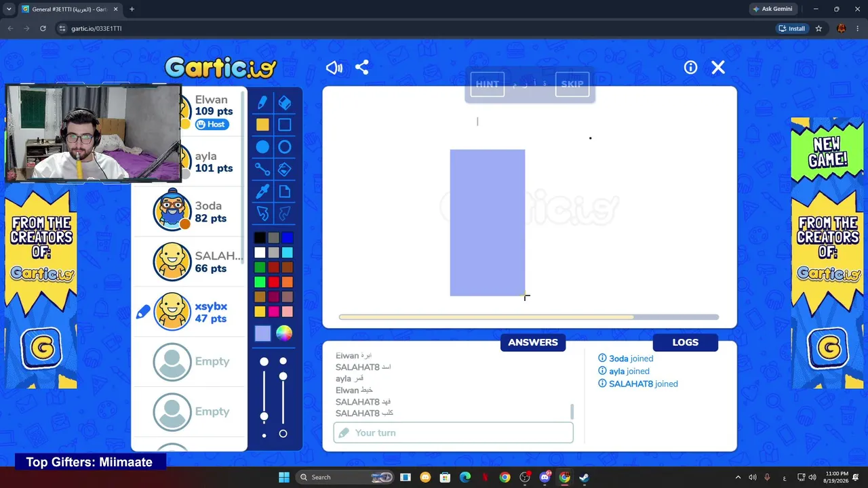Click the HINT button

(487, 85)
